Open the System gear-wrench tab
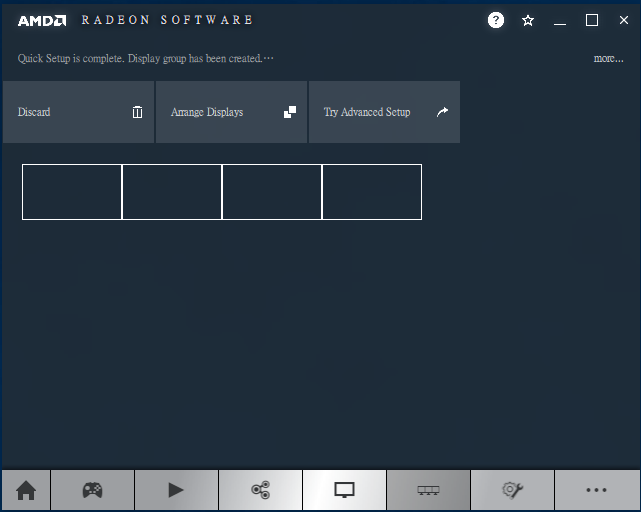The image size is (641, 512). [x=512, y=490]
